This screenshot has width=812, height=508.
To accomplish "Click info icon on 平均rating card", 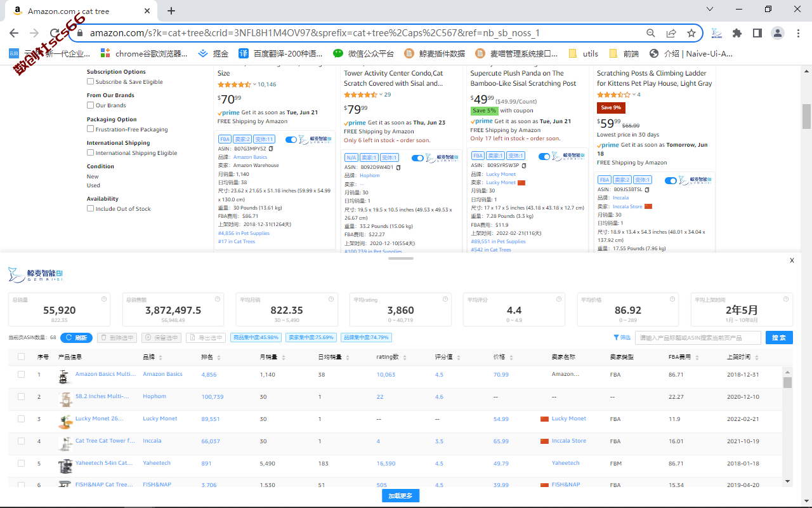I will [445, 298].
